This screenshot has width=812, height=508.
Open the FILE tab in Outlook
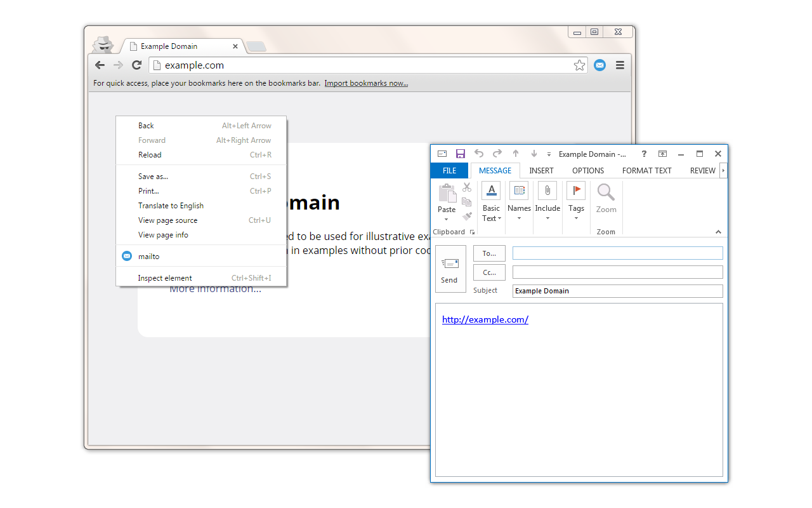[449, 170]
